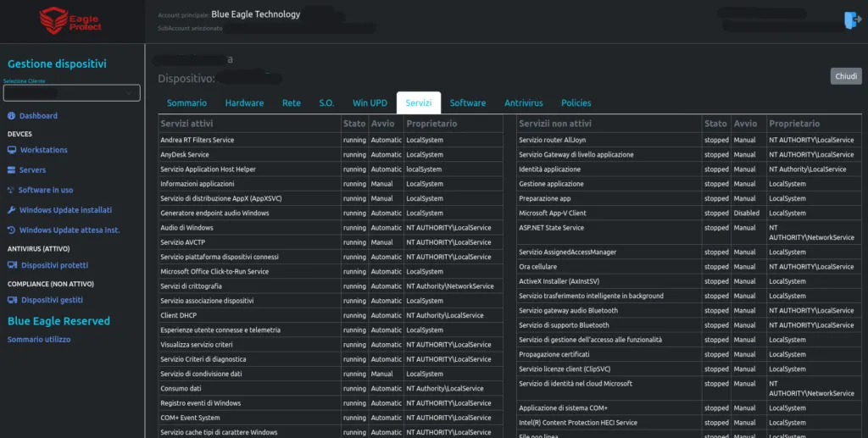The image size is (868, 438).
Task: Select Servizio Gateway di livello applicazione
Action: pos(689,155)
